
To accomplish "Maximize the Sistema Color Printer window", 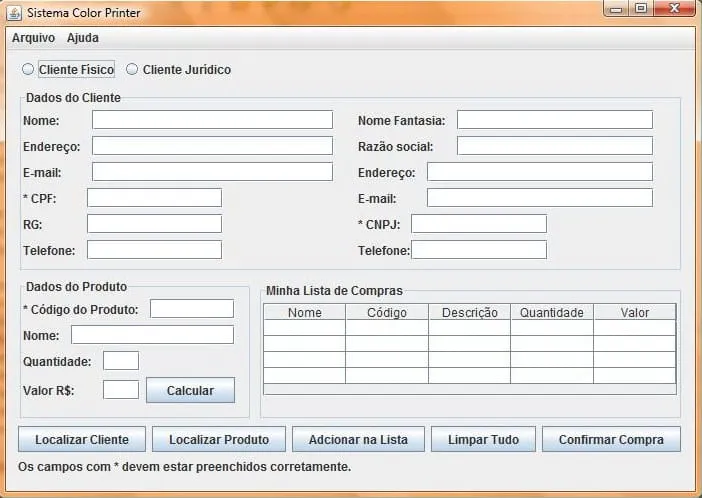I will click(x=640, y=9).
